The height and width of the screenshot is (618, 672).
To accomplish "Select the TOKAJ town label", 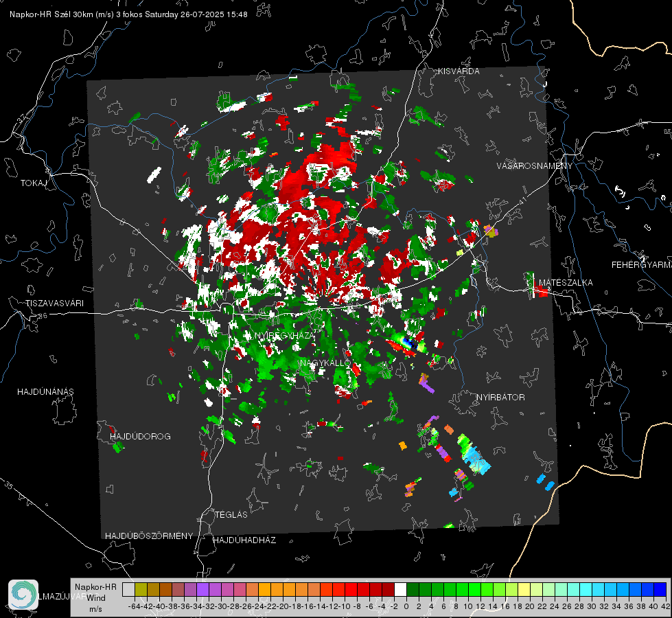I will pyautogui.click(x=34, y=183).
